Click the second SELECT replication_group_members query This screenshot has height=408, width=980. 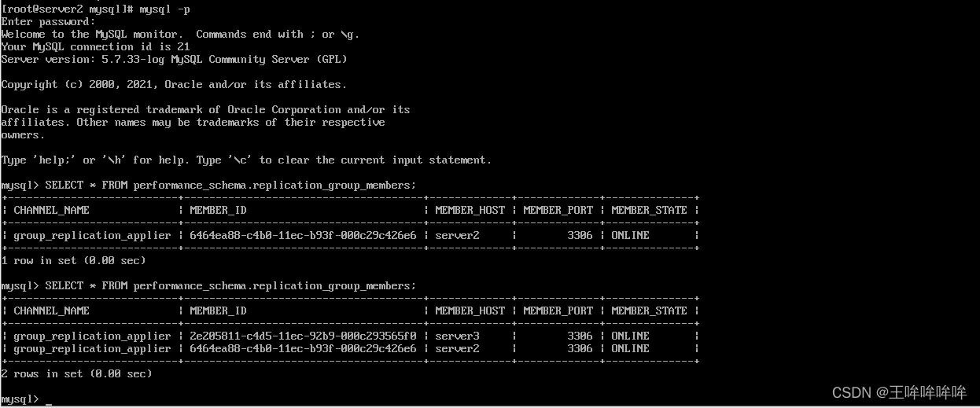coord(230,286)
